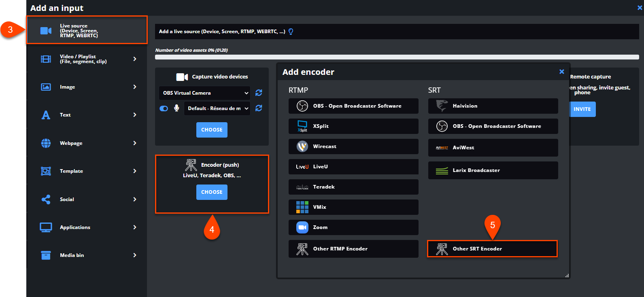Click the lightbulb hint icon

tap(291, 32)
